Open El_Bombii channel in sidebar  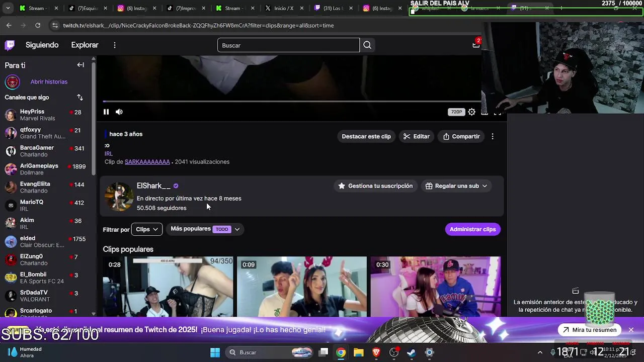tap(47, 278)
